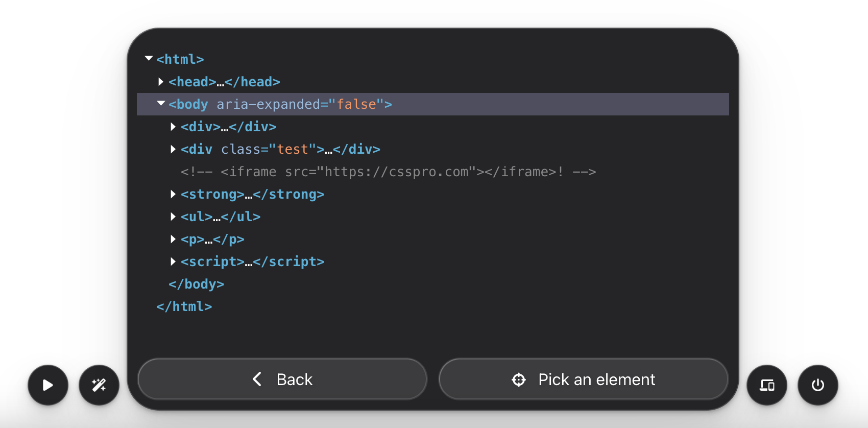Select the iframe comment line

pyautogui.click(x=388, y=172)
